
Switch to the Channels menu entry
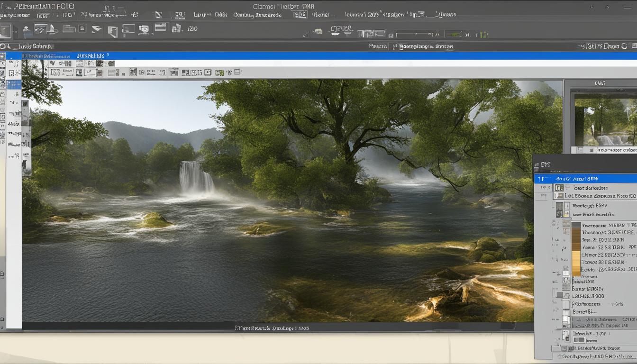click(x=221, y=15)
